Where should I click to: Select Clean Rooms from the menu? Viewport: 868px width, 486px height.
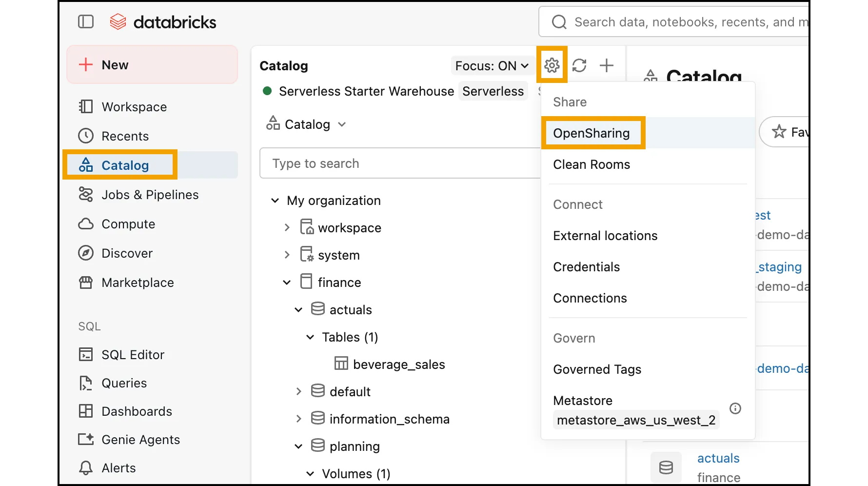[648, 164]
